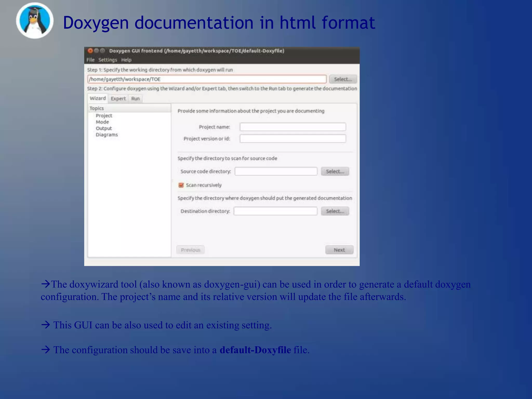Click the 'Step 2: Configure doxygen' instruction text
The image size is (532, 399).
[x=222, y=89]
